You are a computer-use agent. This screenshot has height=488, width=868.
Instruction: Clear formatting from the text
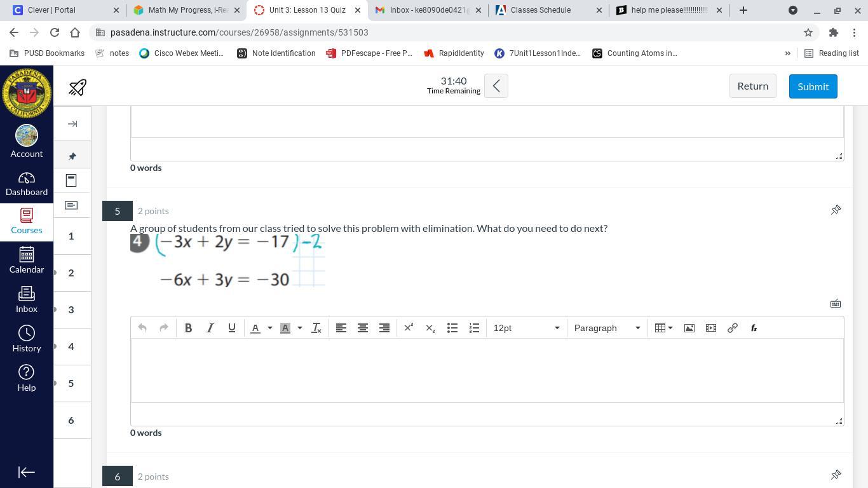(x=316, y=328)
